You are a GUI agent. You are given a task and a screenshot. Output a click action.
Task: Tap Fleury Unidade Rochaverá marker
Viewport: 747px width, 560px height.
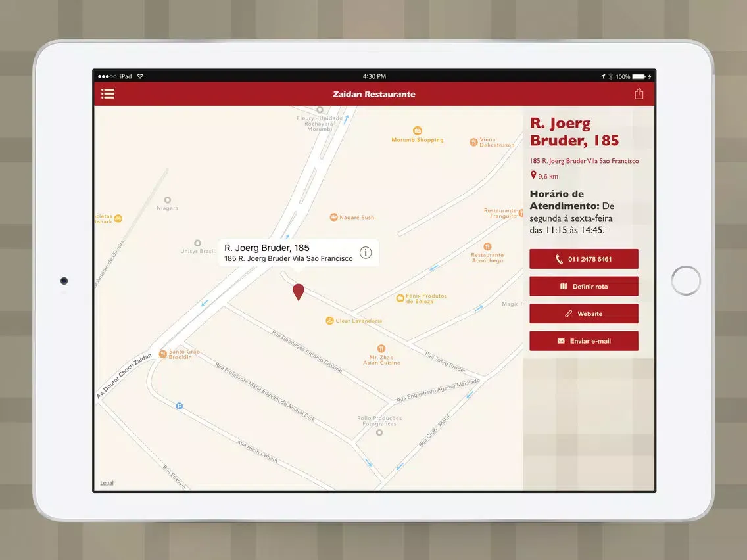point(320,110)
